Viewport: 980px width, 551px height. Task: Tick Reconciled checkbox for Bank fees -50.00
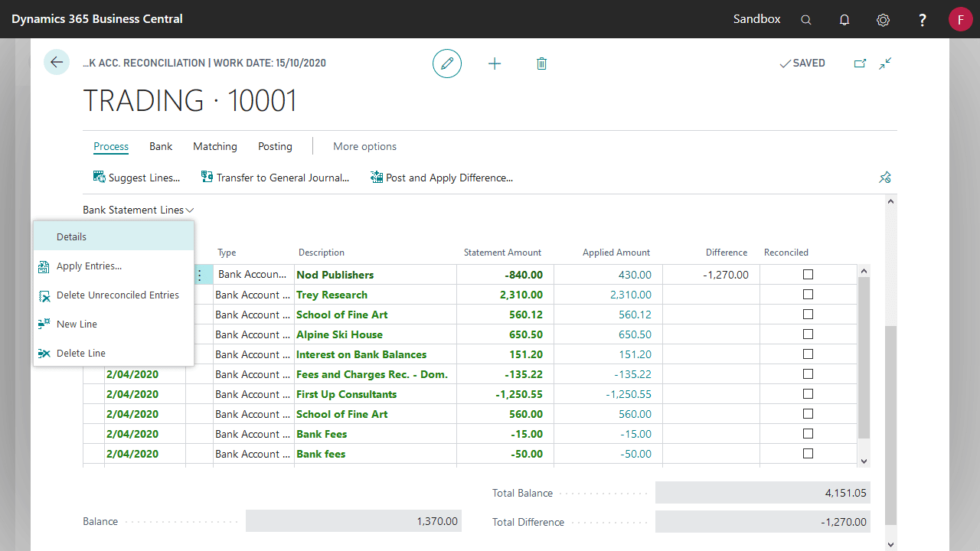coord(808,454)
